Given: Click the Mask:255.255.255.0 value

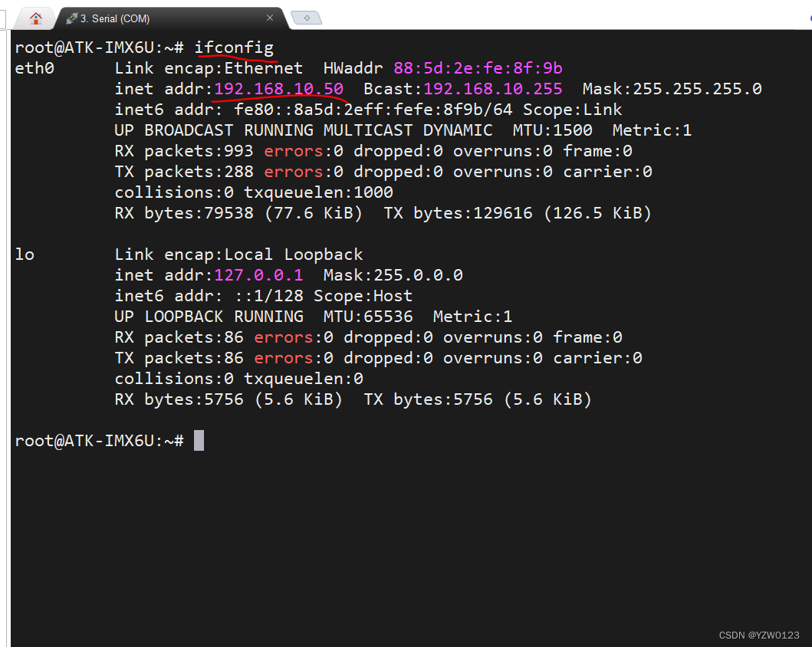Looking at the screenshot, I should (672, 89).
